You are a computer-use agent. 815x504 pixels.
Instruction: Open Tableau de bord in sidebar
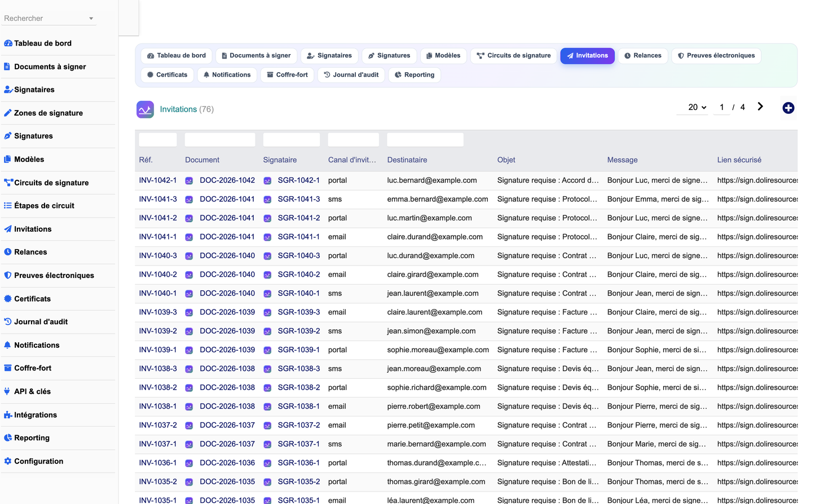(42, 43)
